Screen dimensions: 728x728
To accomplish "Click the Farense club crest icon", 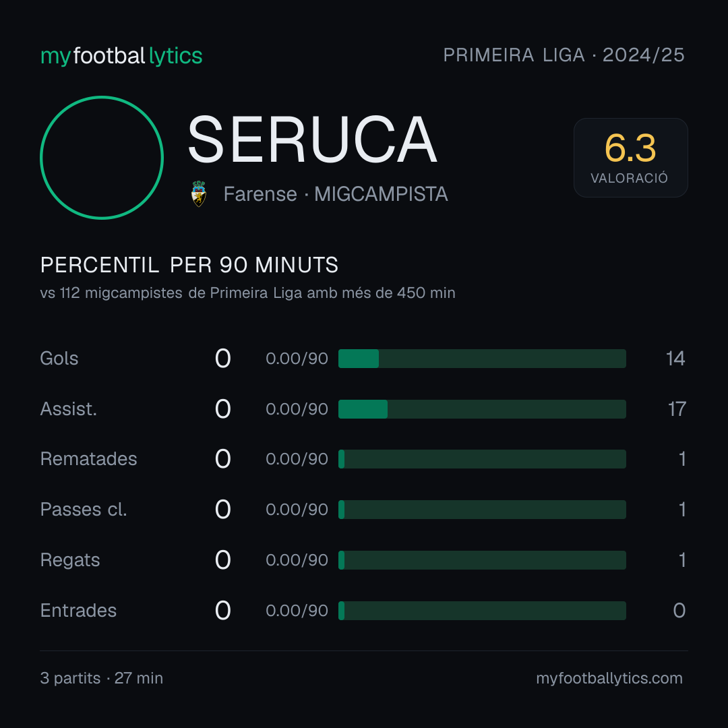I will (199, 193).
